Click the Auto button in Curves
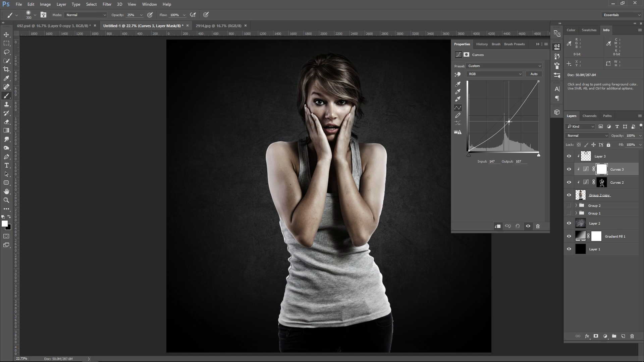The width and height of the screenshot is (644, 362). (534, 74)
